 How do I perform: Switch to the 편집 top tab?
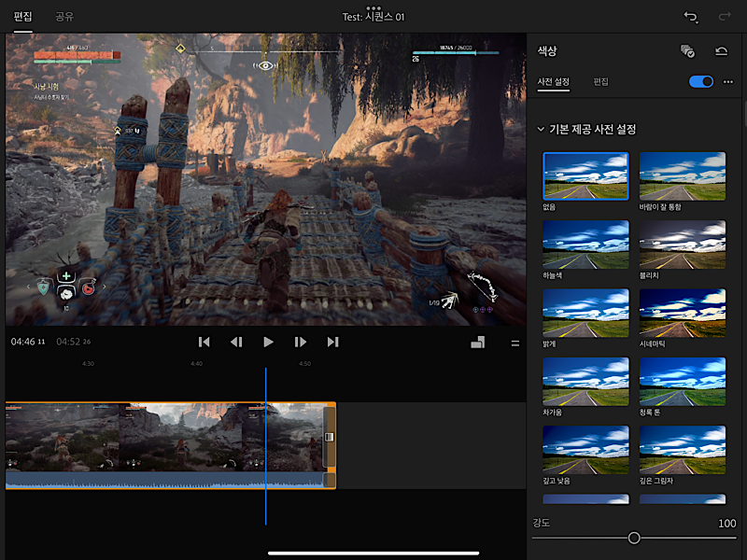22,17
